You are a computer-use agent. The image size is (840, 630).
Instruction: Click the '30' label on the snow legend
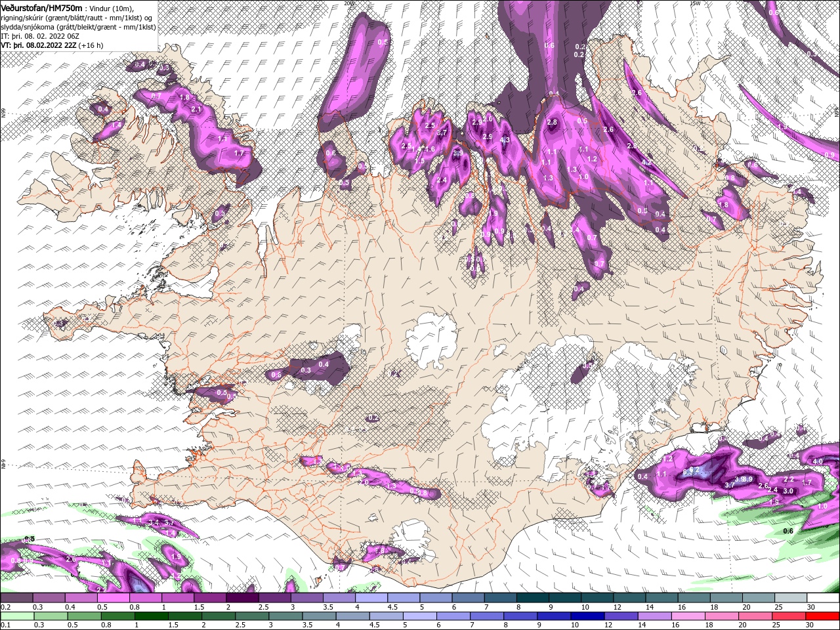[811, 607]
